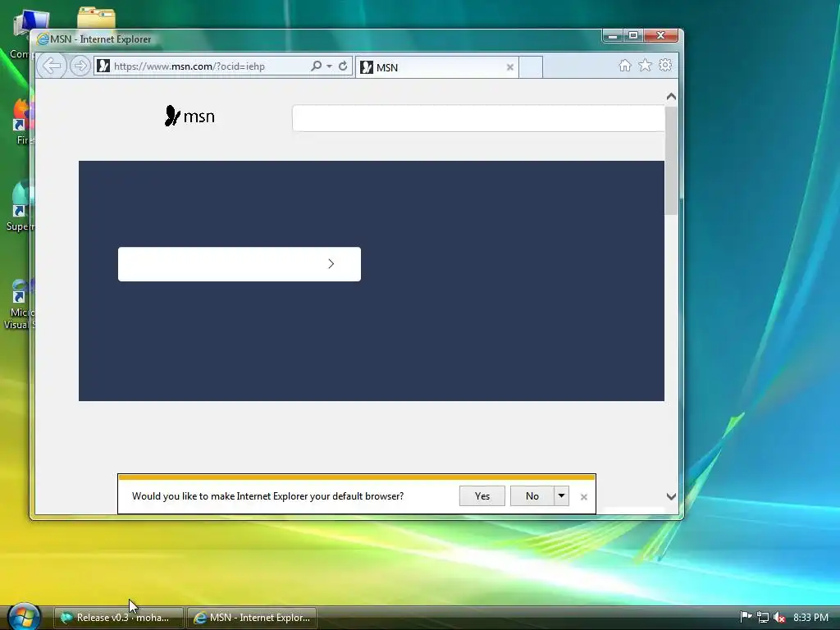
Task: Open the Windows Start orb
Action: (x=25, y=616)
